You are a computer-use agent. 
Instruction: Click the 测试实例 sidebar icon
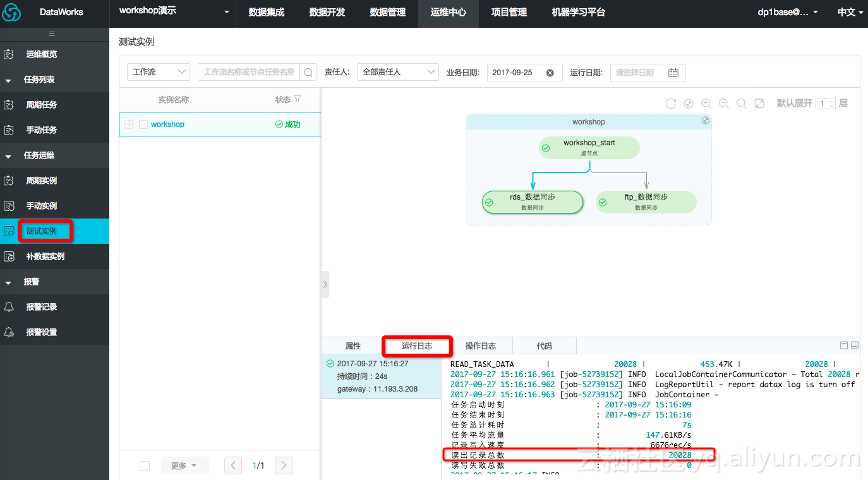pyautogui.click(x=9, y=231)
